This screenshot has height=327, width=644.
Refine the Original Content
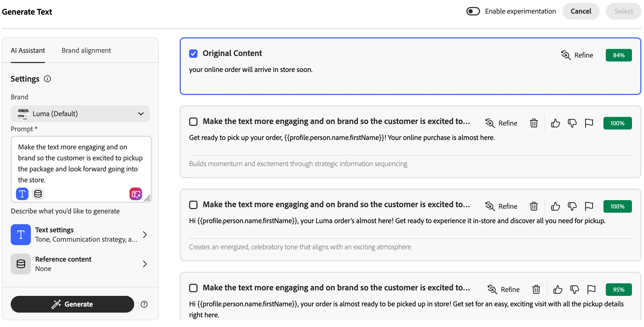(x=577, y=55)
